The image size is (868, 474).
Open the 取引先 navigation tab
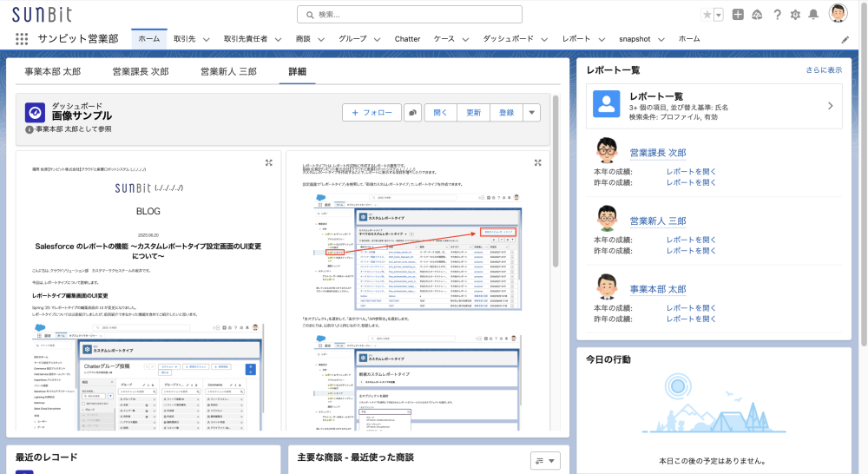tap(184, 39)
